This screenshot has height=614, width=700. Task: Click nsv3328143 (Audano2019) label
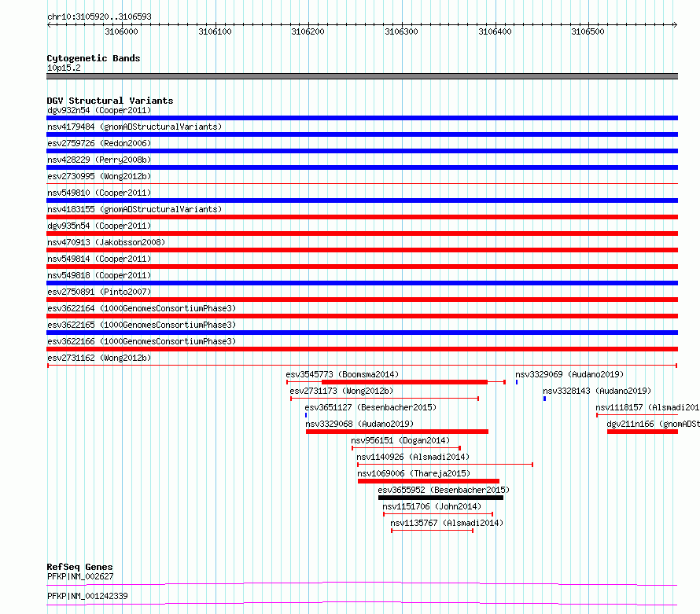click(x=597, y=391)
